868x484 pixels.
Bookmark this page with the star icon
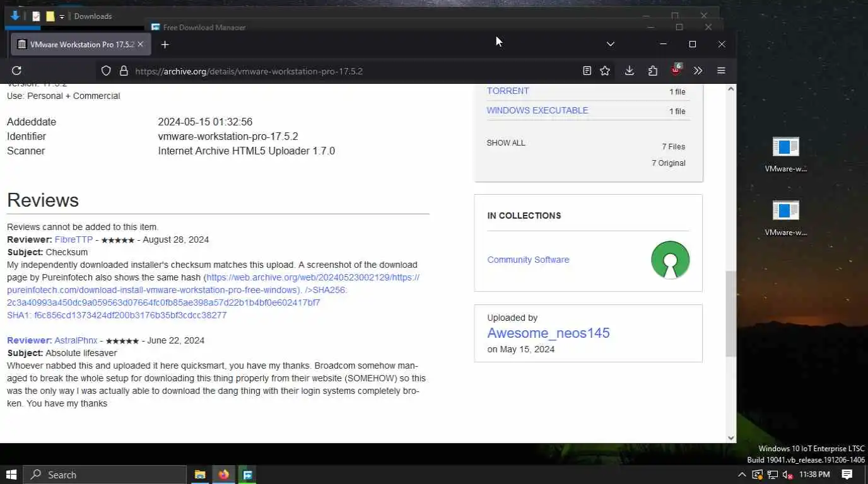pyautogui.click(x=605, y=71)
